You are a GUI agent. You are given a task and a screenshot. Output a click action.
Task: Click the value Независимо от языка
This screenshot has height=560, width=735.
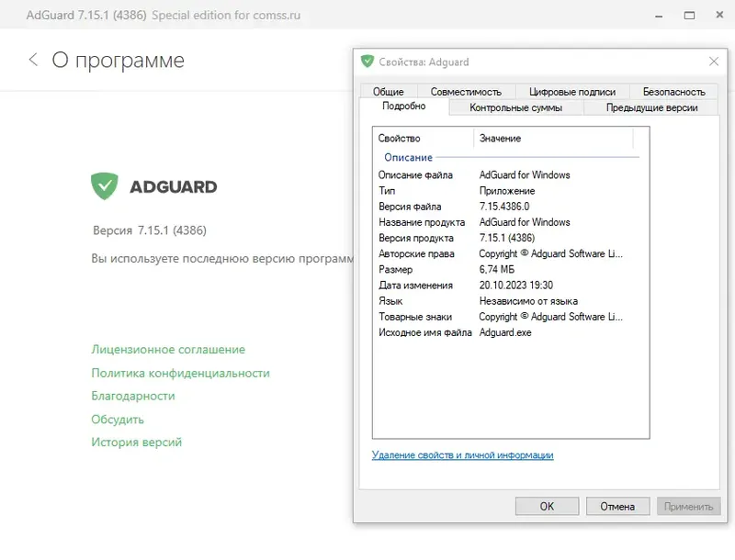click(528, 301)
